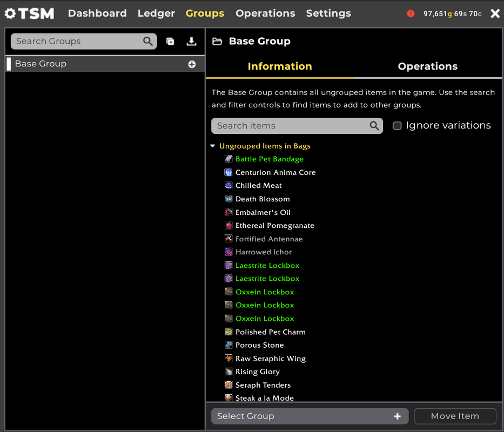Select the Fortified Antennae item

point(269,239)
